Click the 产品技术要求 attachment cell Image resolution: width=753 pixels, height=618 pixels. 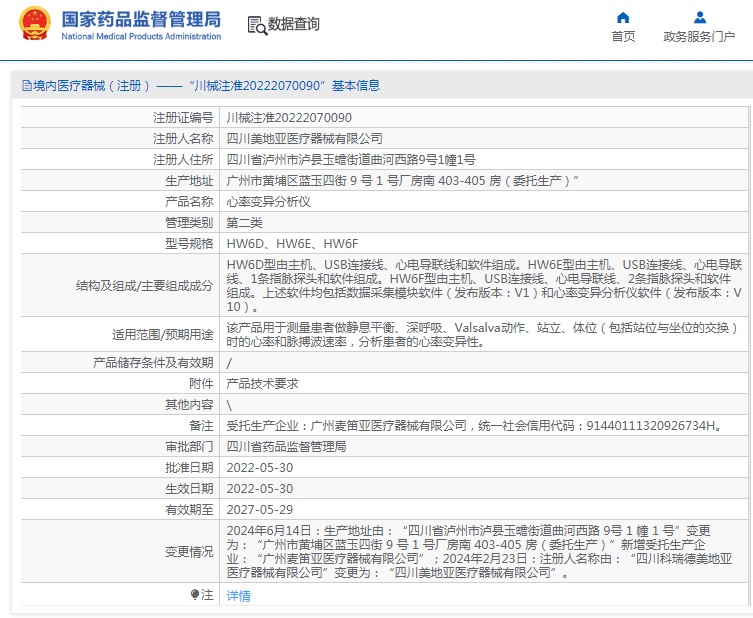[x=262, y=383]
